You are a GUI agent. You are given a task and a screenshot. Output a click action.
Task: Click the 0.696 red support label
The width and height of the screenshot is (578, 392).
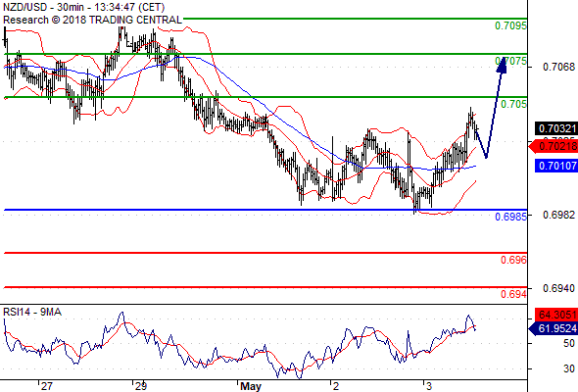coord(513,260)
